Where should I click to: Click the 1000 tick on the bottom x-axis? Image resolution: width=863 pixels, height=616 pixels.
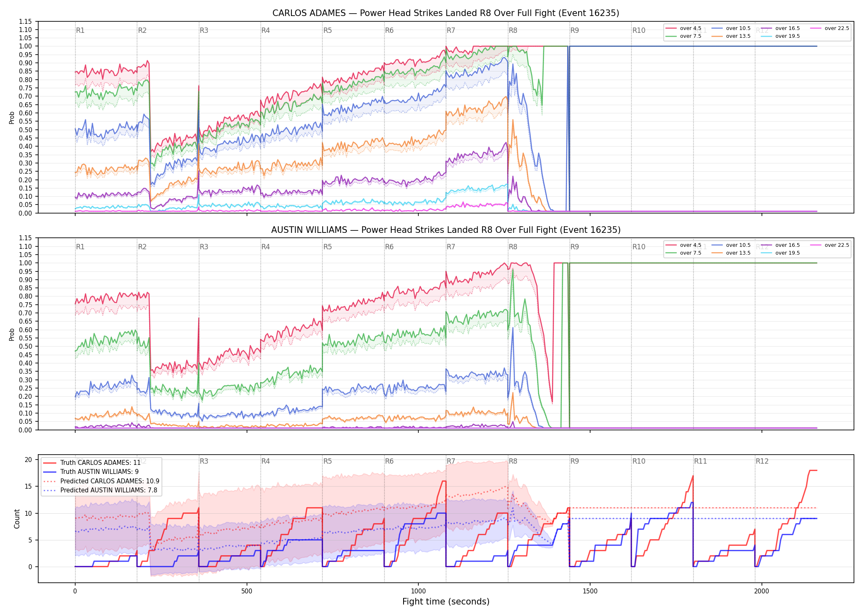[418, 591]
